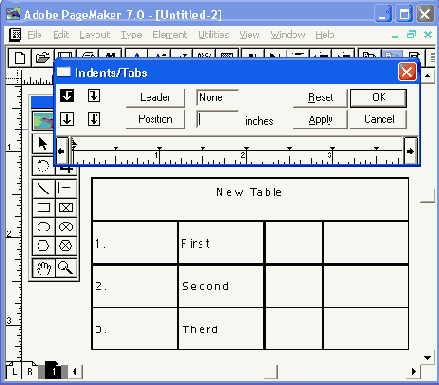This screenshot has height=385, width=439.
Task: Select the Rectangle frame tool
Action: pyautogui.click(x=66, y=208)
